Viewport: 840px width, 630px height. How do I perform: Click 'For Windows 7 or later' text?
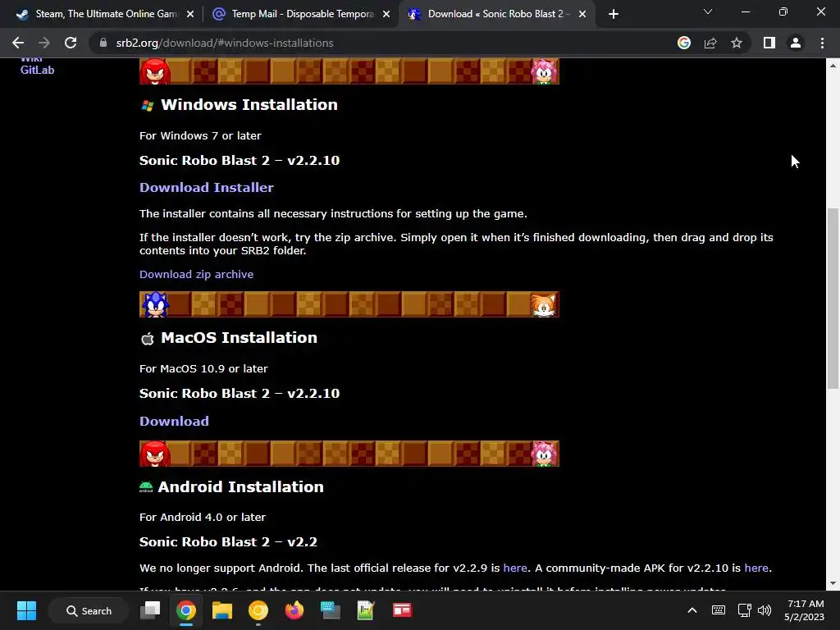pos(200,135)
